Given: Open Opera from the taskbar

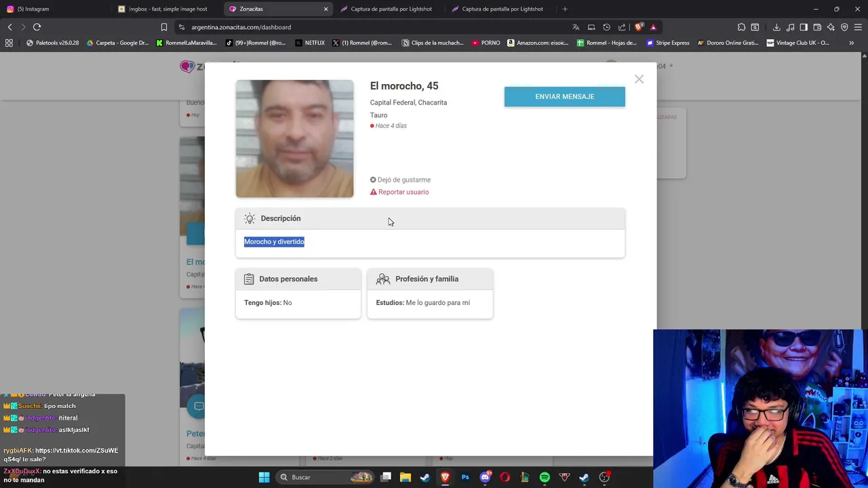Looking at the screenshot, I should point(505,477).
